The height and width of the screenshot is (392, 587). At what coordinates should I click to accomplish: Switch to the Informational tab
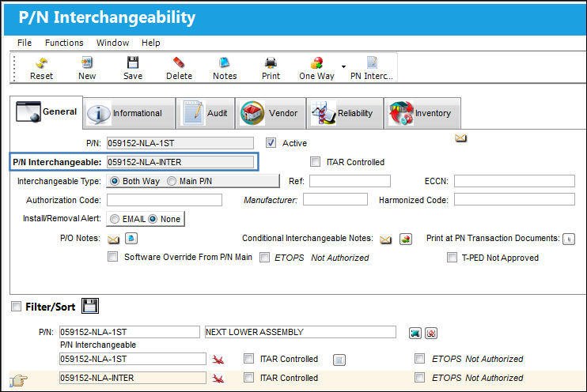[129, 113]
